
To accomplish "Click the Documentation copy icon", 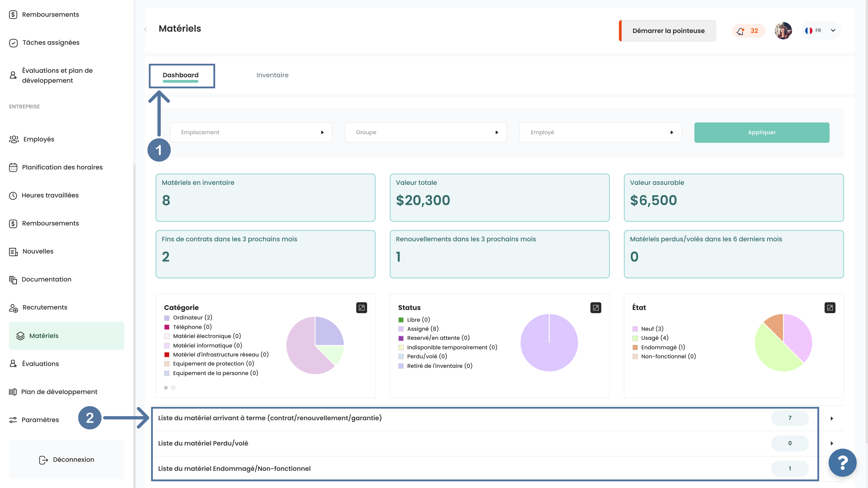I will click(13, 280).
